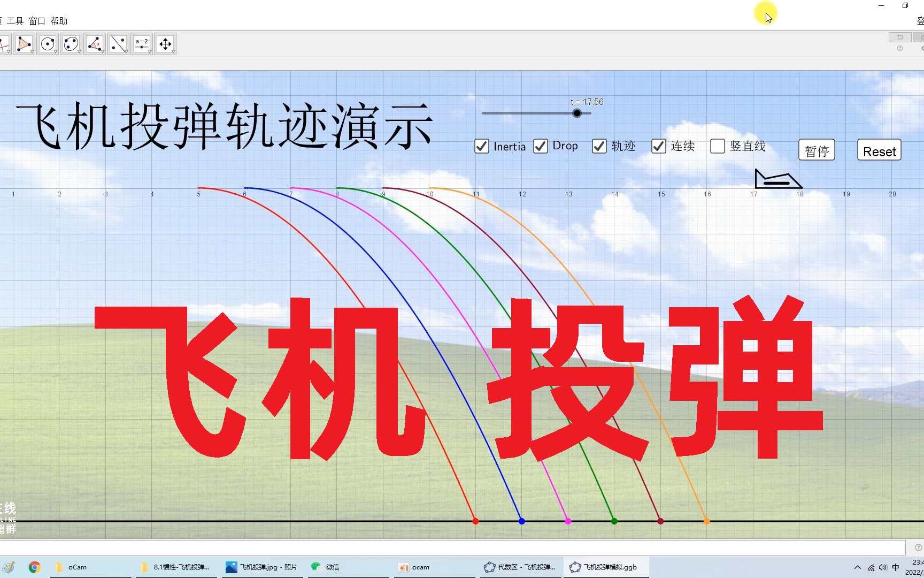Screen dimensions: 924x578
Task: Select the Slider a=2 tool
Action: [x=142, y=43]
